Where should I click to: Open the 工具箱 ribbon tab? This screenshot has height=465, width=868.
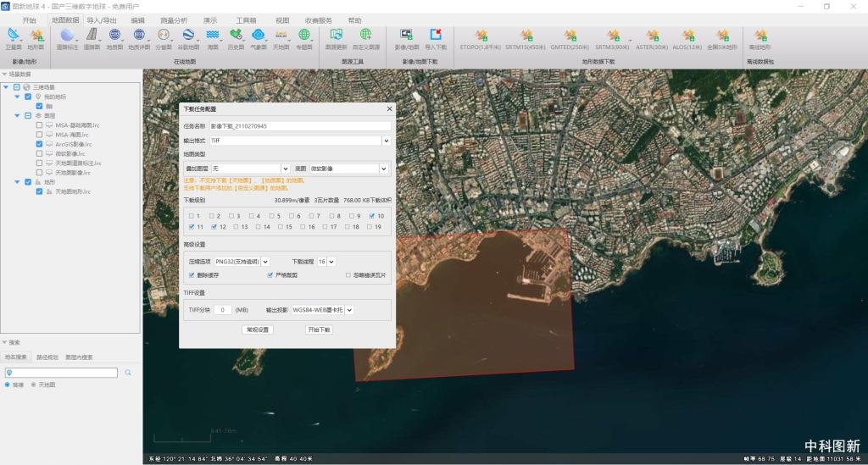pyautogui.click(x=246, y=19)
